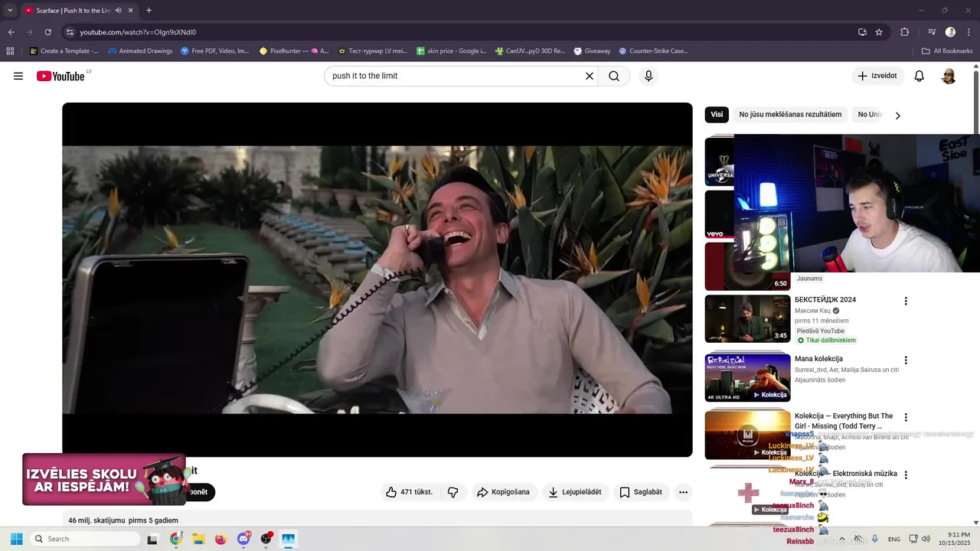Viewport: 980px width, 551px height.
Task: Show hidden system tray icons chevron
Action: click(x=842, y=539)
